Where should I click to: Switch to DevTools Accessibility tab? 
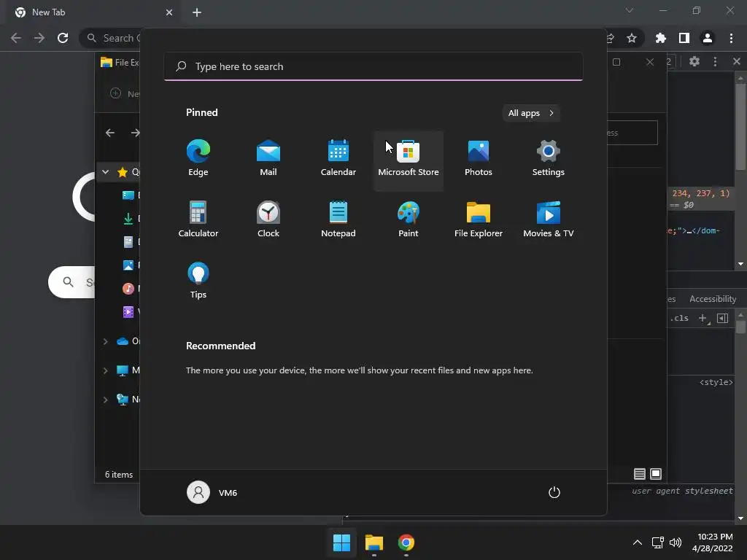pyautogui.click(x=713, y=299)
